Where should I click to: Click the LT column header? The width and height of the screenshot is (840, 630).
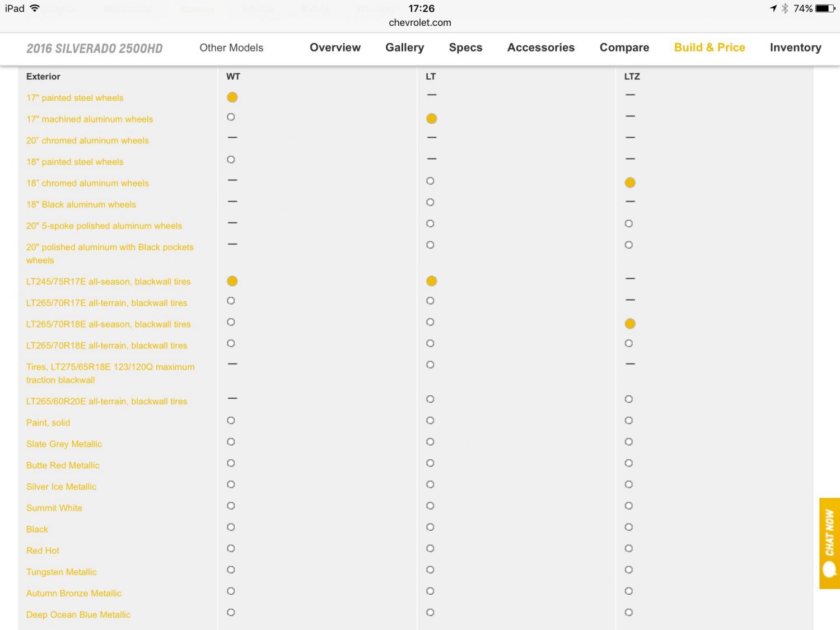click(431, 77)
